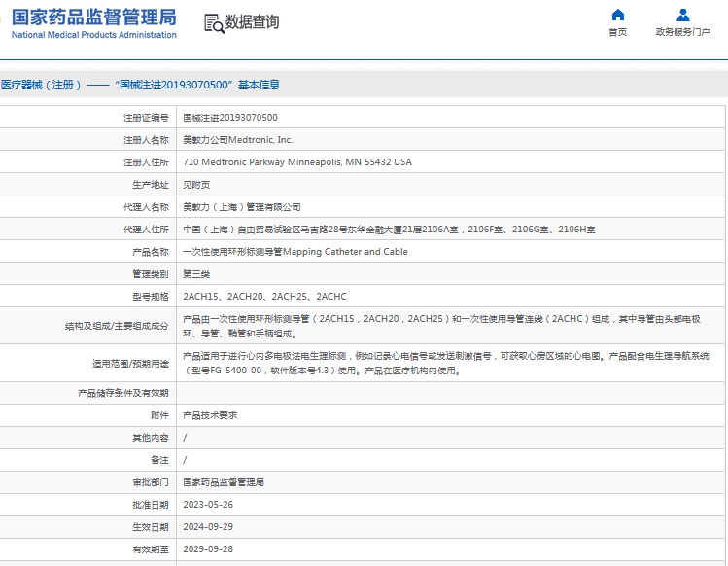
Task: Select model specs 2ACH15、2ACH20、2ACH25、2ACHC
Action: (x=264, y=296)
